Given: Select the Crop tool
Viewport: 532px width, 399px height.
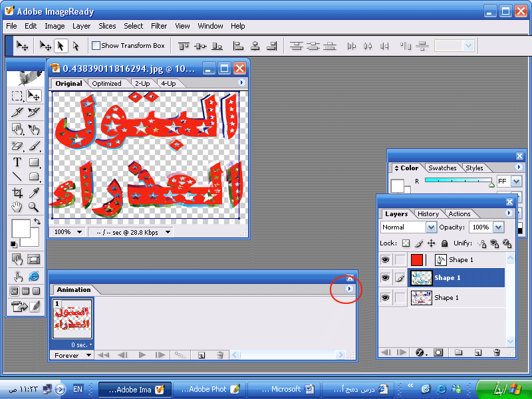Looking at the screenshot, I should [x=18, y=193].
